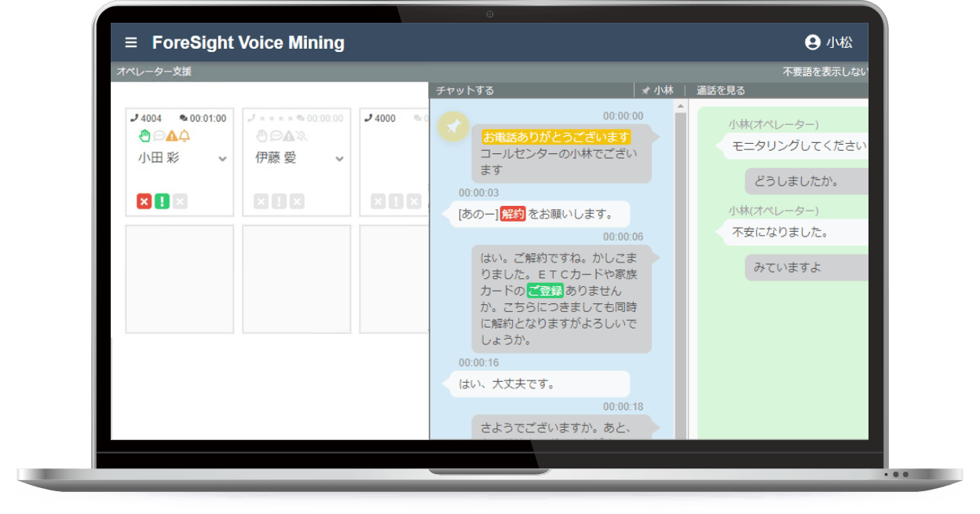The image size is (980, 514).
Task: Toggle the green exclamation button on 小田 彩's card
Action: (162, 201)
